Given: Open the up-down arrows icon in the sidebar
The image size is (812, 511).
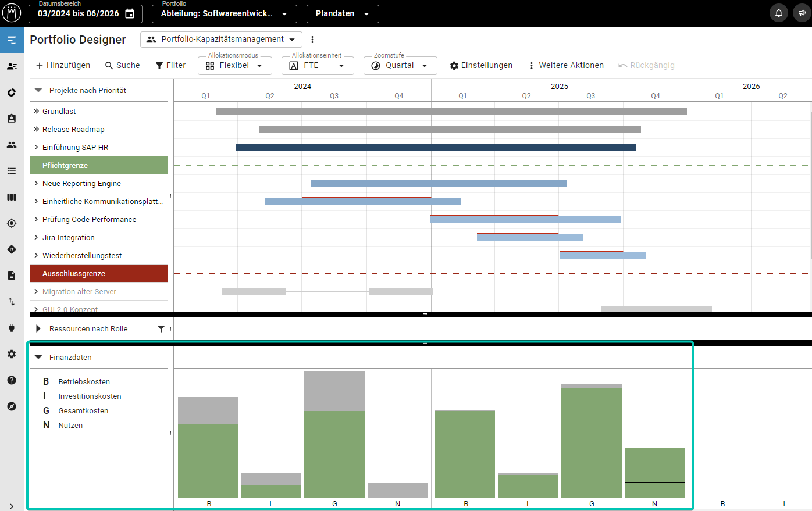Looking at the screenshot, I should click(x=12, y=302).
